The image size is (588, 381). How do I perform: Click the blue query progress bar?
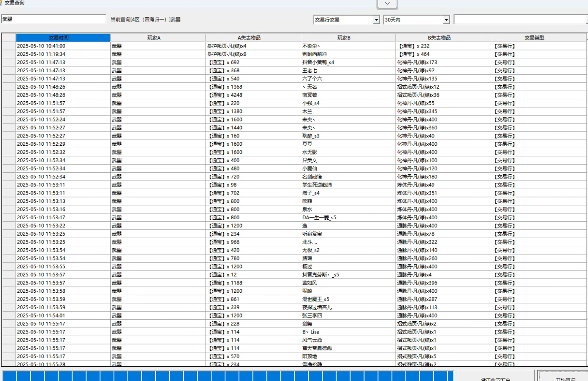coord(228,376)
